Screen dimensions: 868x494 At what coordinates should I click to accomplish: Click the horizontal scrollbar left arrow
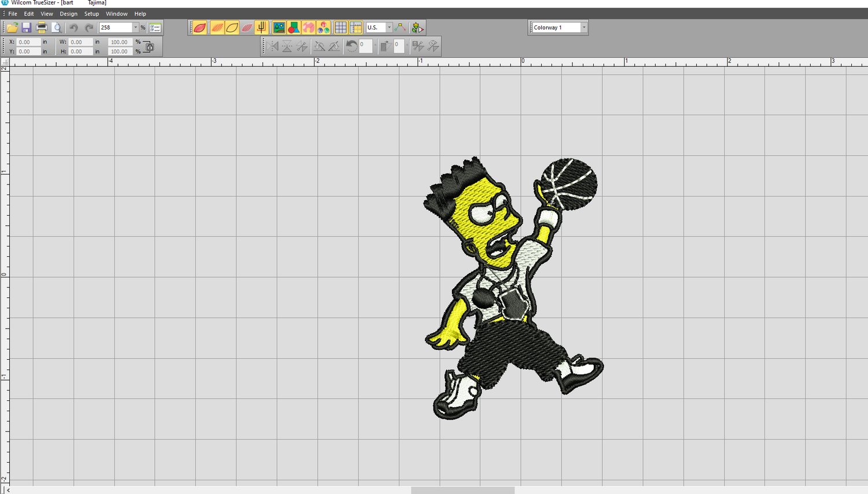tap(8, 490)
